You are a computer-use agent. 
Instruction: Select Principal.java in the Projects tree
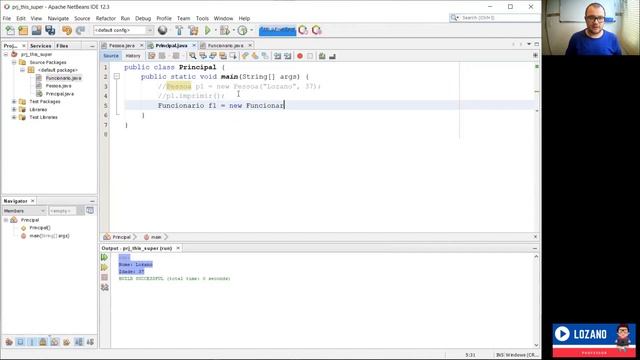point(60,94)
